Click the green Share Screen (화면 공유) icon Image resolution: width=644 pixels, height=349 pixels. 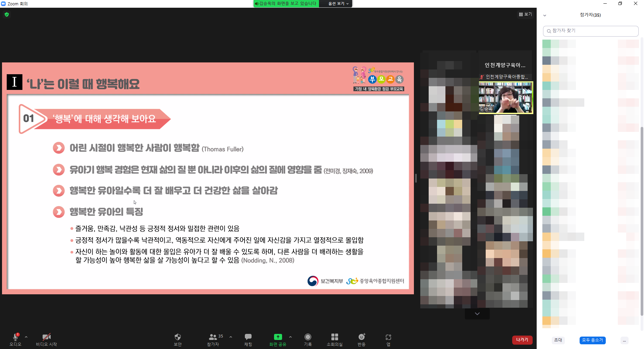pyautogui.click(x=278, y=337)
